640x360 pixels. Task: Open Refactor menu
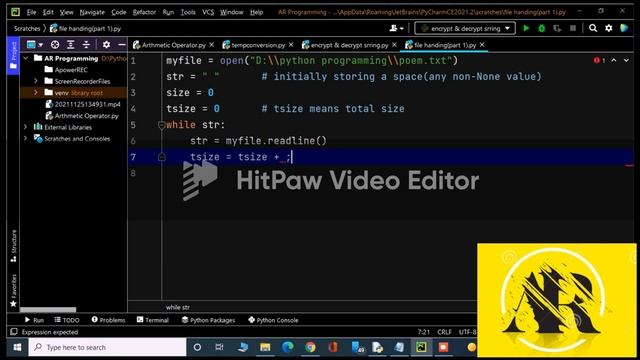[144, 12]
